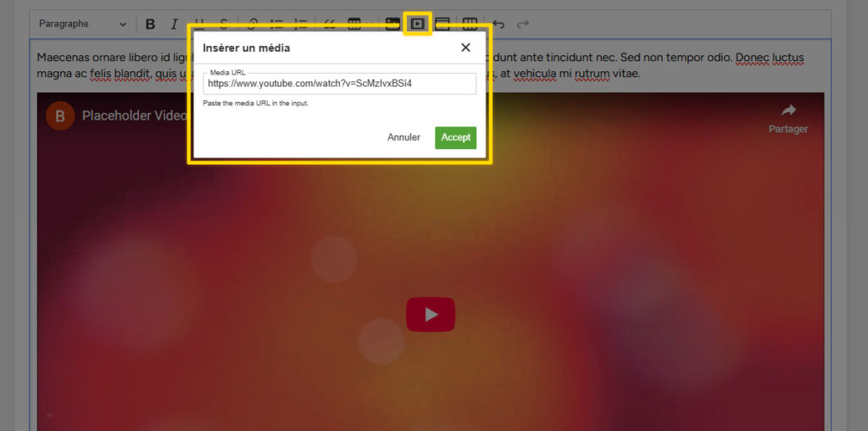868x431 pixels.
Task: Click the word 'Maecenas' in the paragraph
Action: click(x=62, y=58)
